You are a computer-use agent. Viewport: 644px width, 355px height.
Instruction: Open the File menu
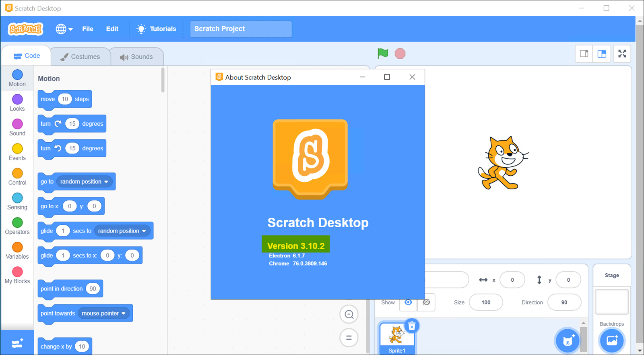[88, 29]
